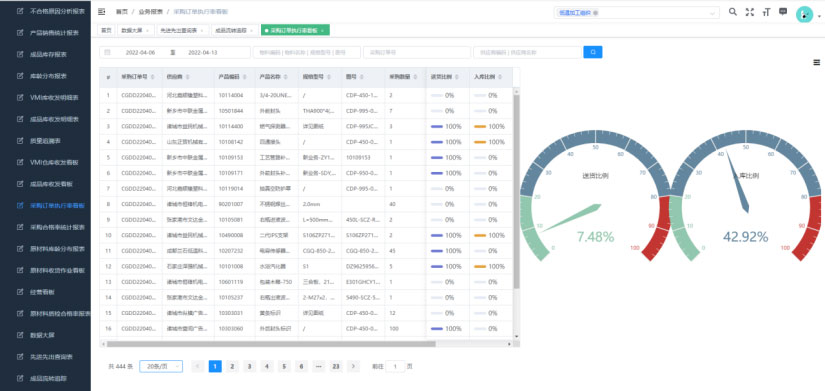
Task: Open the message notifications icon
Action: click(783, 12)
